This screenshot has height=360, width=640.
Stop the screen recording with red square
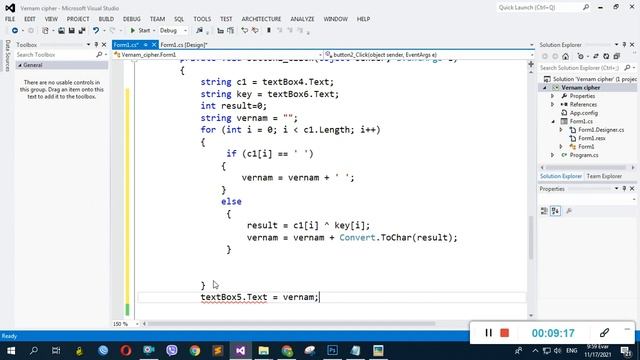(x=504, y=333)
